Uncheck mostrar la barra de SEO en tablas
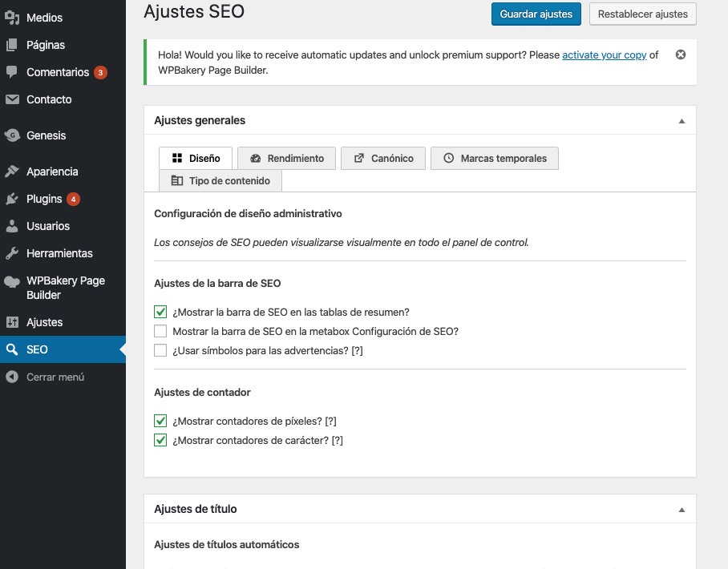This screenshot has width=728, height=569. click(160, 312)
